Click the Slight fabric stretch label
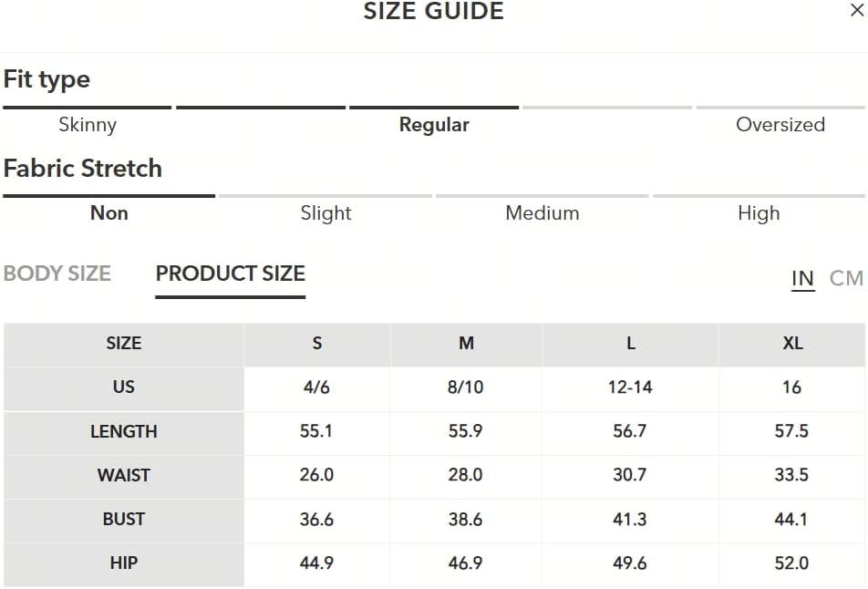The width and height of the screenshot is (868, 589). click(x=325, y=213)
